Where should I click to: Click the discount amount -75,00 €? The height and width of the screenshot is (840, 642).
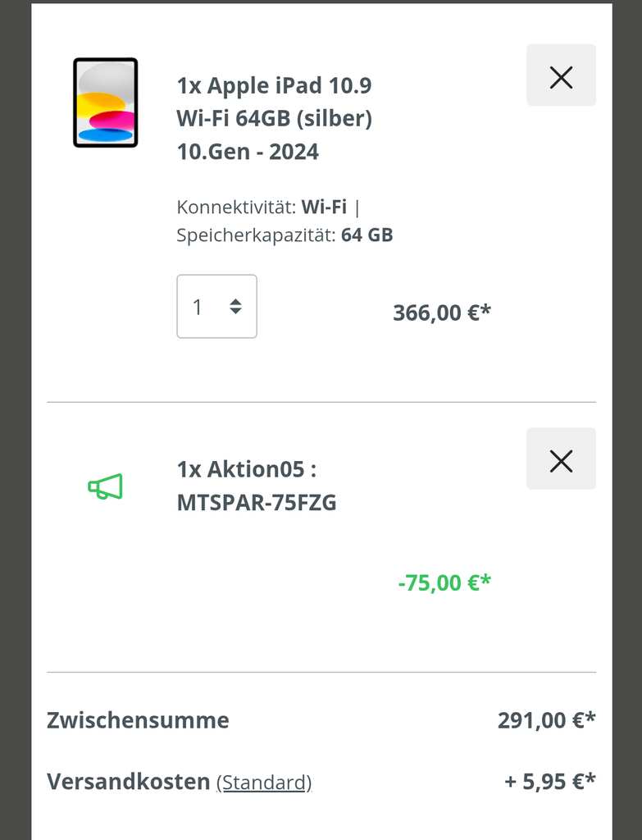coord(444,583)
